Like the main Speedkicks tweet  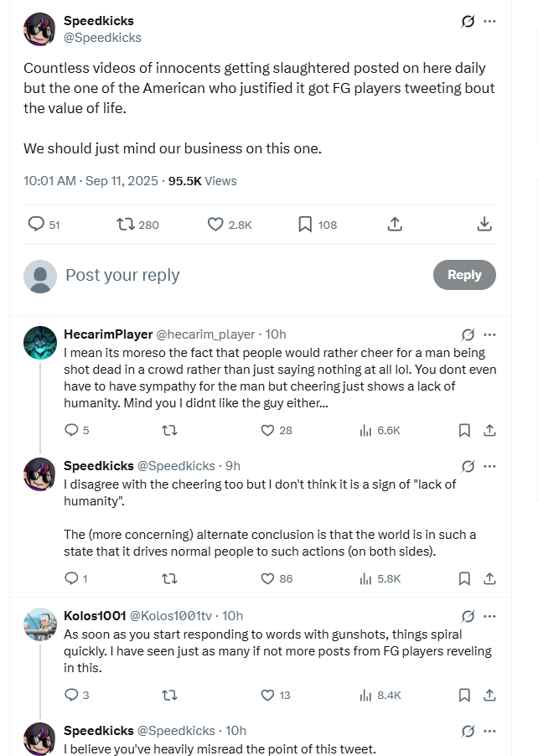[x=215, y=224]
